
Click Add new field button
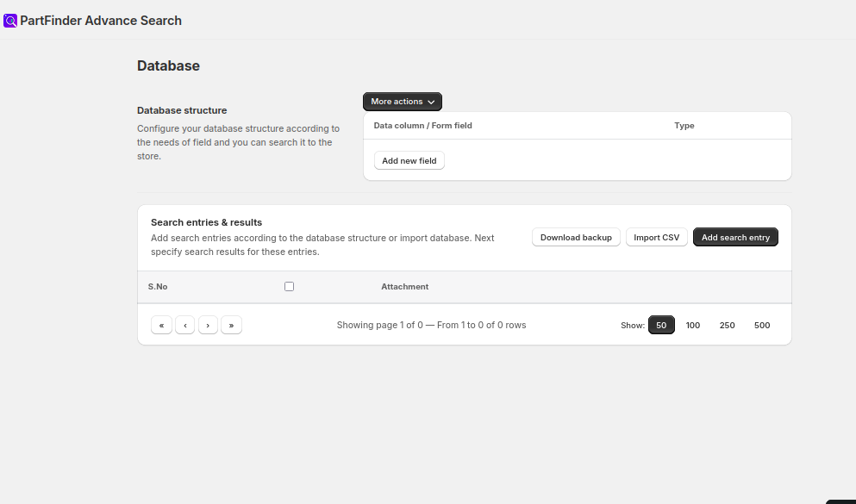pos(409,161)
